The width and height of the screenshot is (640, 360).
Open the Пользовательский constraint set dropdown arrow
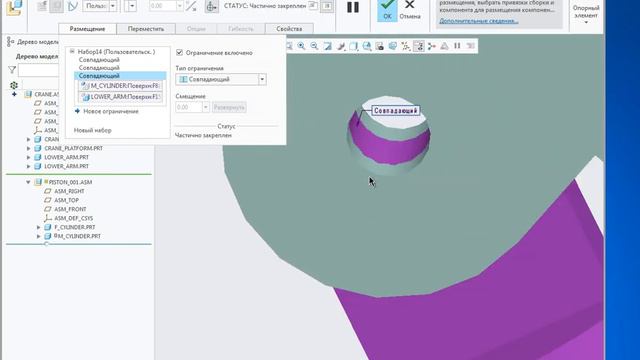[x=113, y=6]
